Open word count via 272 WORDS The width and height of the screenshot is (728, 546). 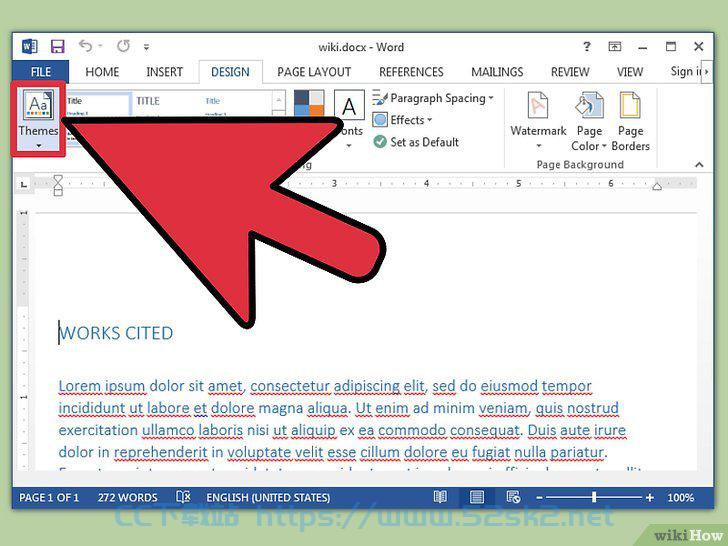coord(127,498)
